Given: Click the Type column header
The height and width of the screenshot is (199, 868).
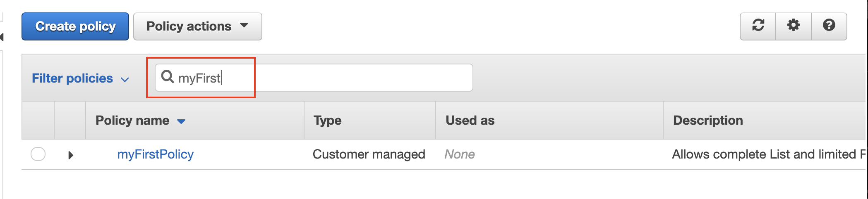Looking at the screenshot, I should 327,120.
